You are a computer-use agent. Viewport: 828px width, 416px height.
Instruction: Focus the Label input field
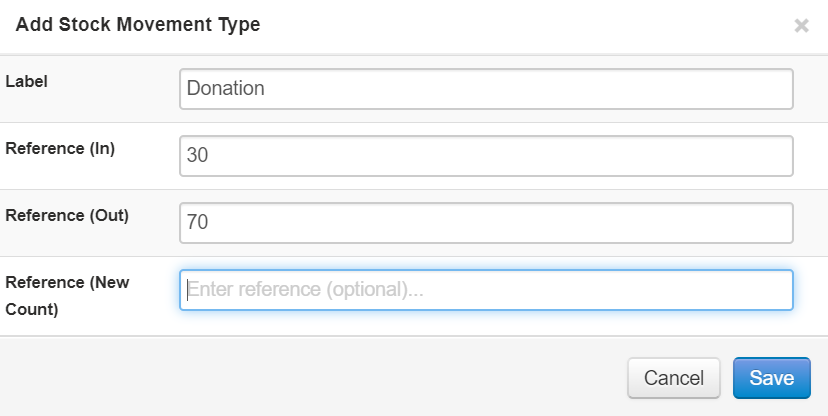pyautogui.click(x=486, y=88)
